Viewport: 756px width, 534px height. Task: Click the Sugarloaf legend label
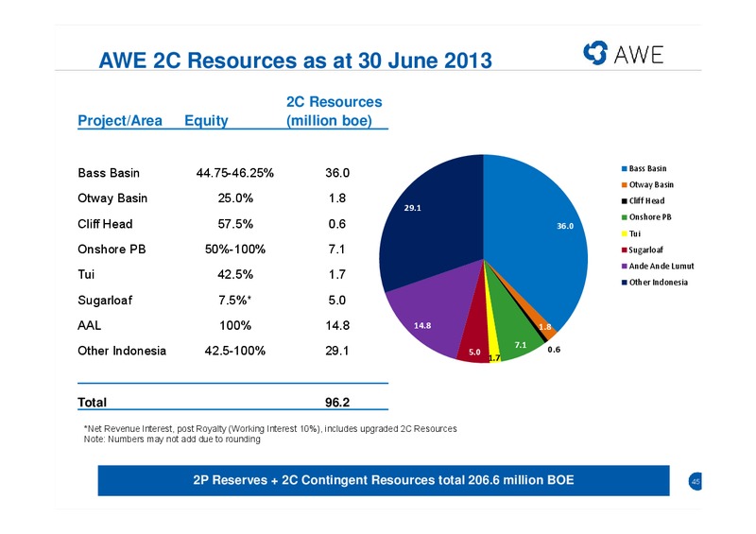coord(646,250)
